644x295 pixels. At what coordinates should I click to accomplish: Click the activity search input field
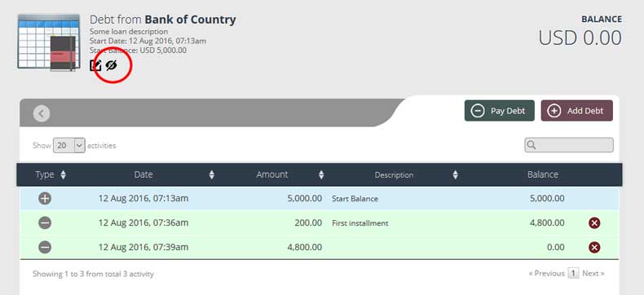[569, 145]
